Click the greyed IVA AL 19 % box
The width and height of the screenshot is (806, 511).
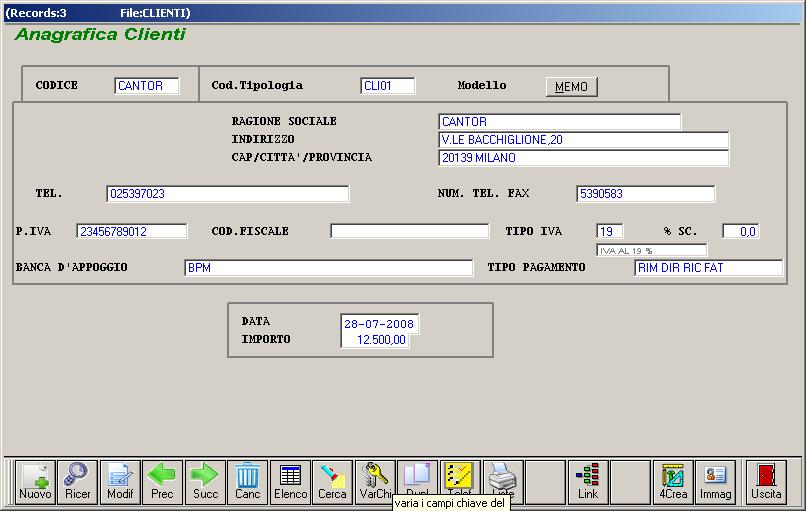pos(652,250)
